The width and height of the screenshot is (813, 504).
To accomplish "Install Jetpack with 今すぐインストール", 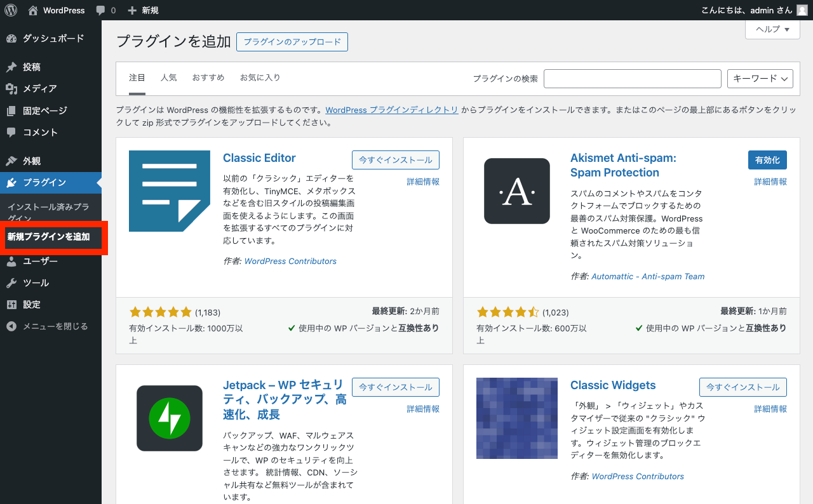I will (396, 387).
